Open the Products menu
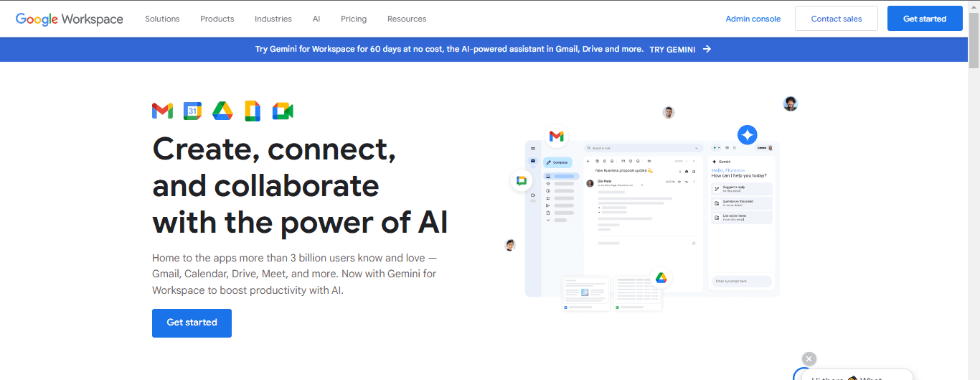The height and width of the screenshot is (380, 980). pos(217,19)
